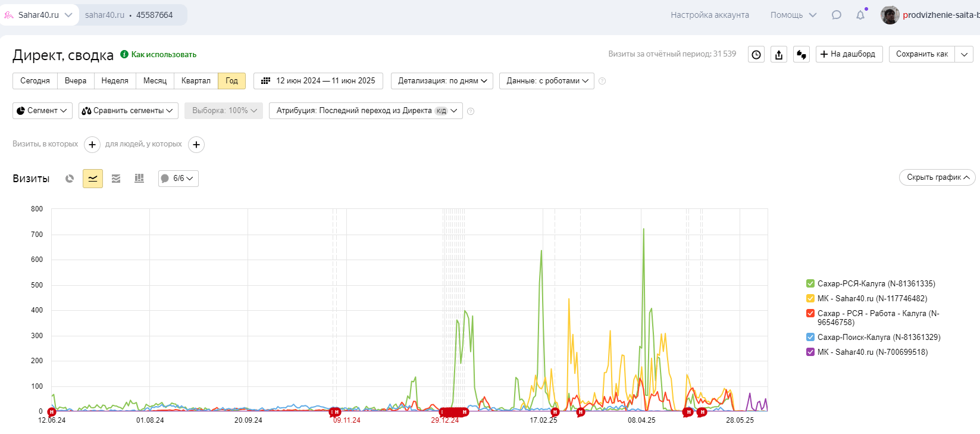Screen dimensions: 980x434
Task: Click the user avatar picture
Action: [x=890, y=15]
